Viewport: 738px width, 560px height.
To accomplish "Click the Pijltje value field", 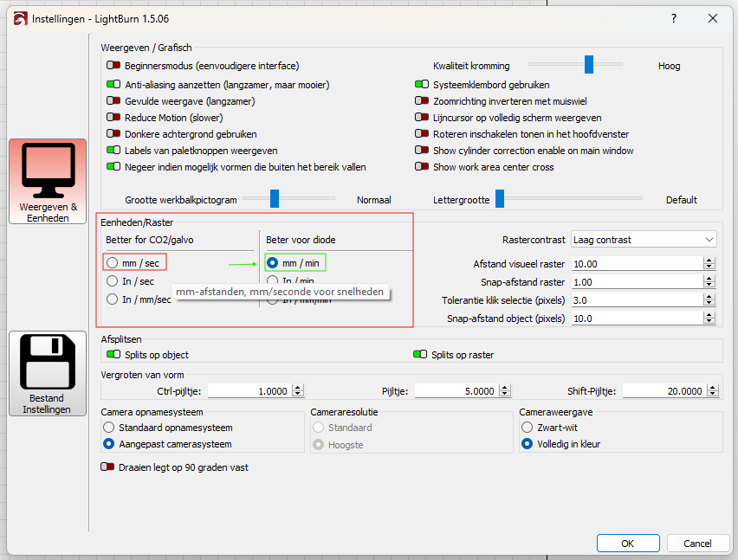I will pyautogui.click(x=456, y=390).
